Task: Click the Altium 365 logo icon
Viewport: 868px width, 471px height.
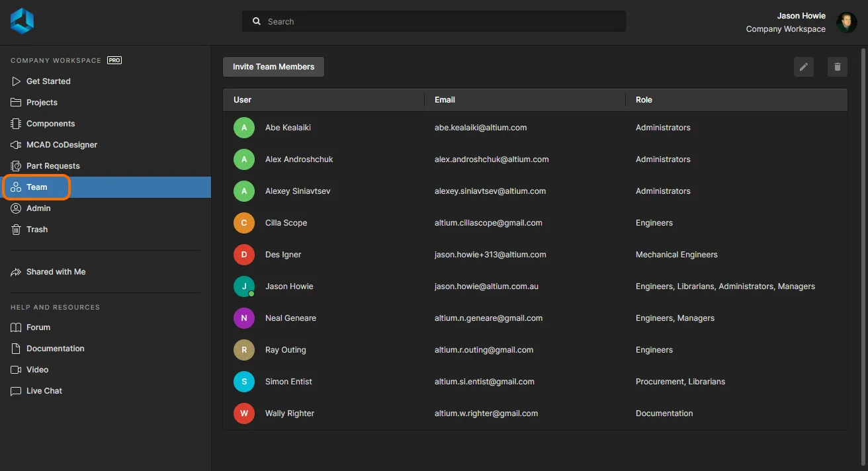Action: 22,21
